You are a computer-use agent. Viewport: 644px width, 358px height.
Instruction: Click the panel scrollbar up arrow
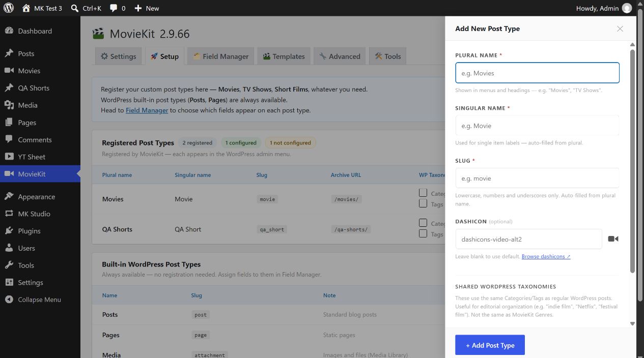[632, 45]
